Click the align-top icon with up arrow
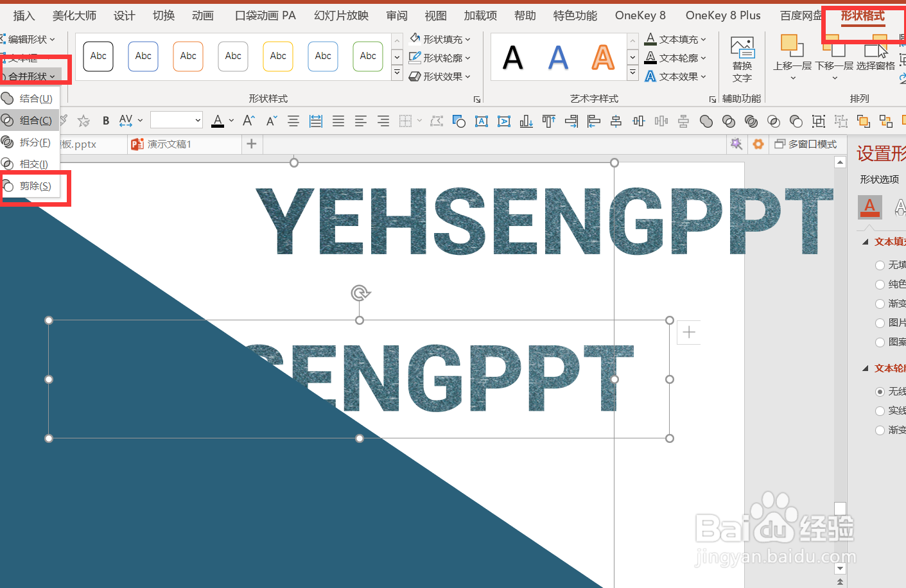The width and height of the screenshot is (906, 588). [x=548, y=121]
